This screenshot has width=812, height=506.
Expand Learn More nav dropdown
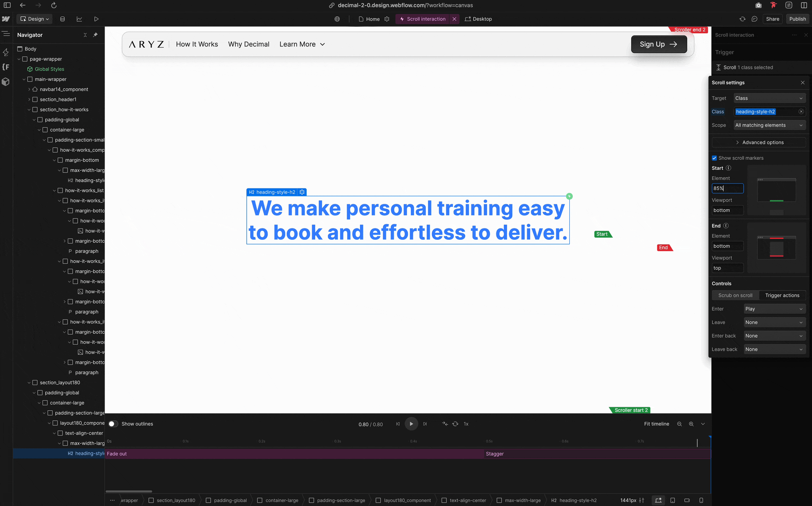302,44
